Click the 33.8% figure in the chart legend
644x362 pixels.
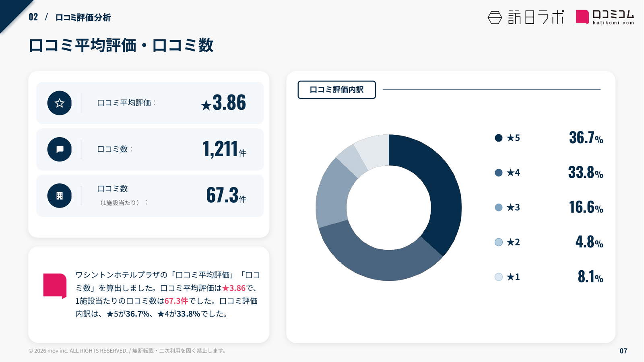586,173
